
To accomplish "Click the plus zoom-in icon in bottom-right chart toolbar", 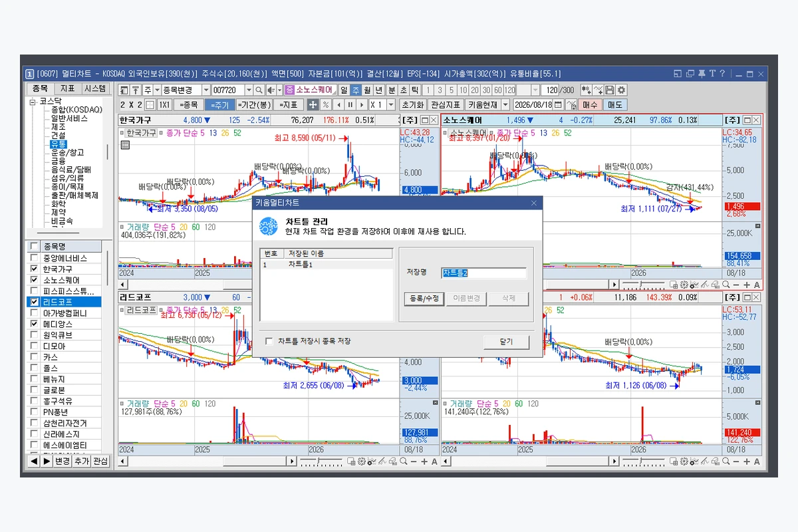I will point(747,462).
